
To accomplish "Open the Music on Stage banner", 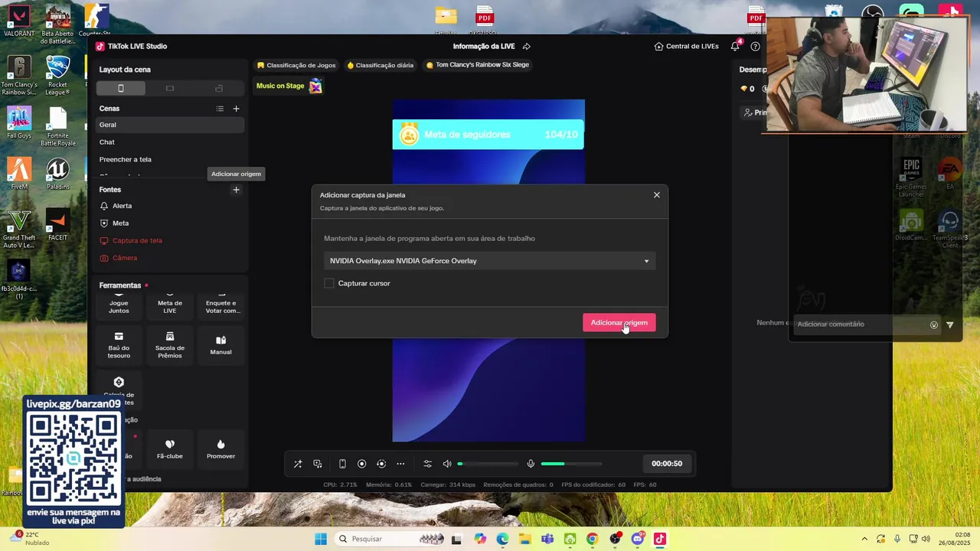I will [289, 86].
